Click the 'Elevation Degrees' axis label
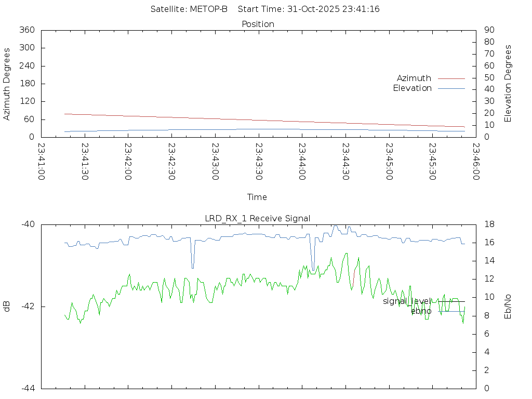This screenshot has width=532, height=399. tap(508, 84)
